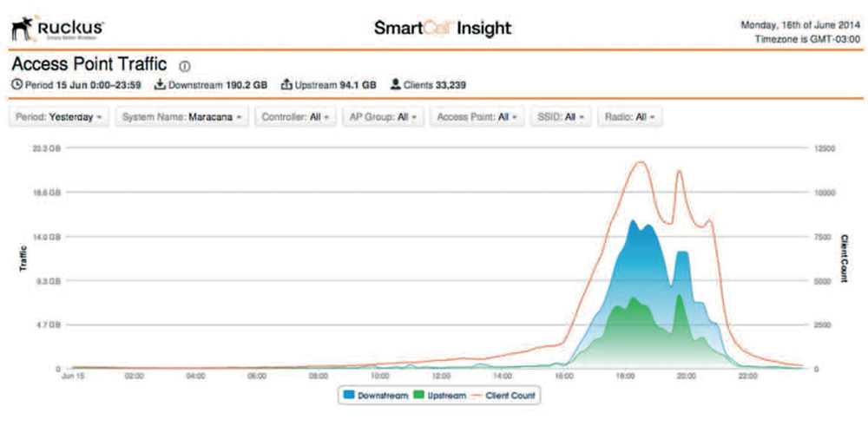Image resolution: width=868 pixels, height=426 pixels.
Task: Expand the AP Group filter
Action: 382,116
